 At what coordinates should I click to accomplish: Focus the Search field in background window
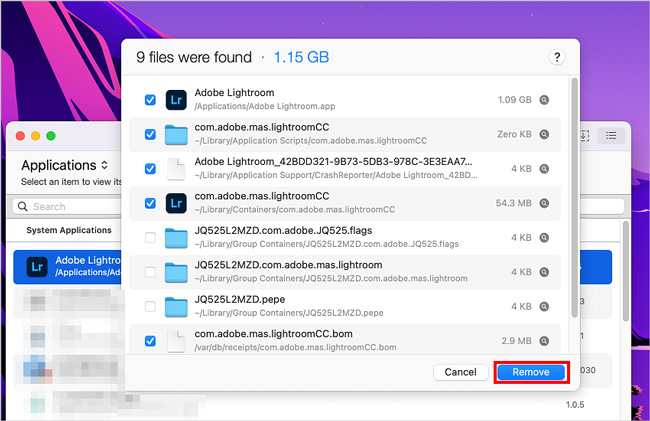point(68,206)
